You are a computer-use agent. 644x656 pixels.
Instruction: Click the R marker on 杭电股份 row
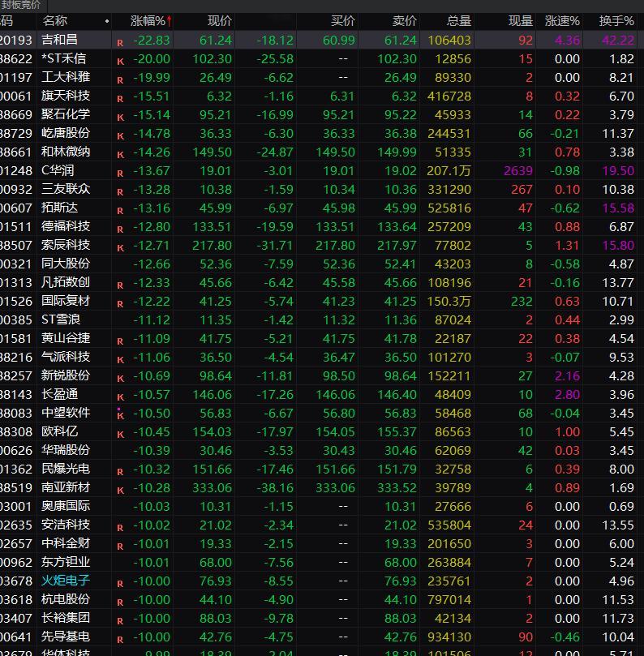click(120, 602)
